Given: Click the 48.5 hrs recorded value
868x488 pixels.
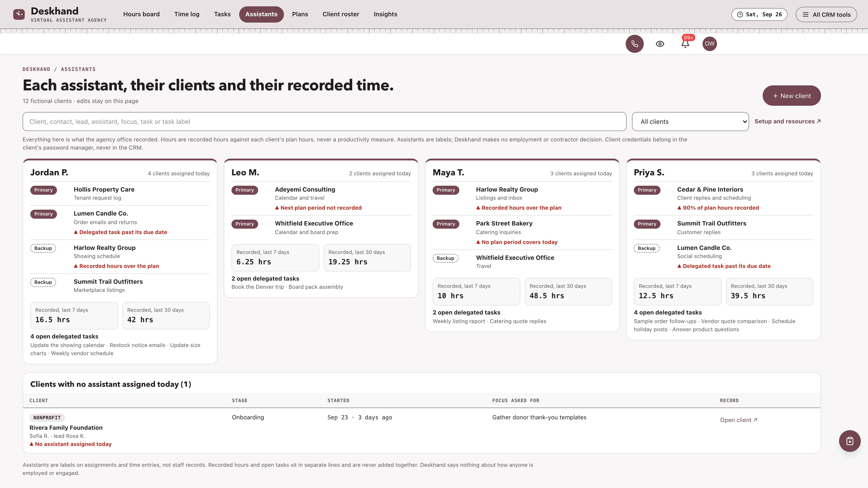Looking at the screenshot, I should [547, 296].
